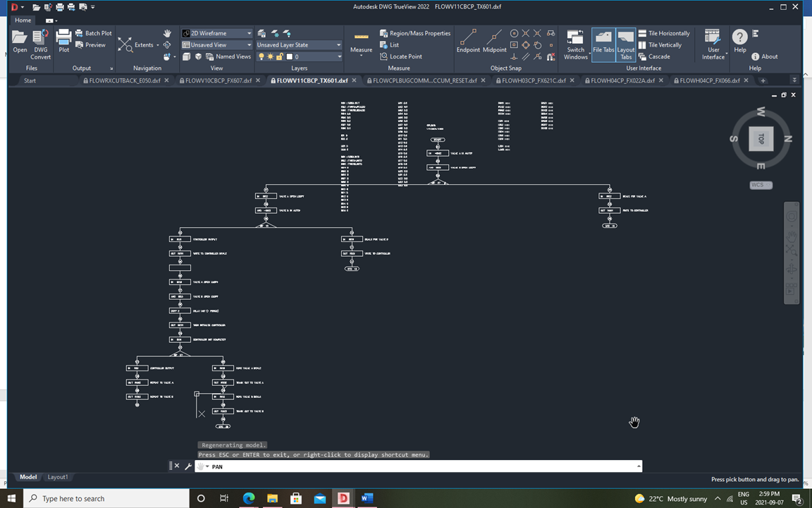Screen dimensions: 812x508
Task: Click the TOP face of the ViewCube
Action: coord(761,138)
